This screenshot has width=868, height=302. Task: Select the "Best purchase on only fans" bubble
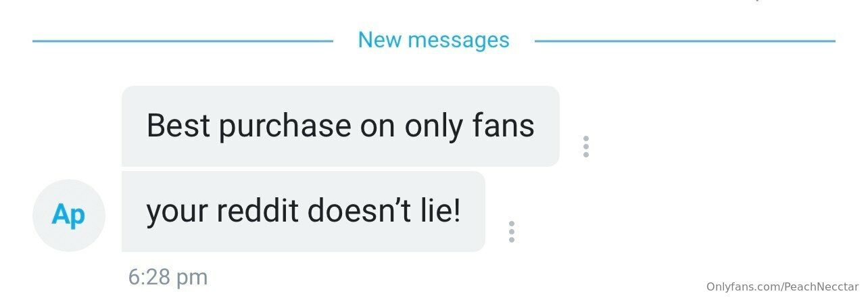341,126
